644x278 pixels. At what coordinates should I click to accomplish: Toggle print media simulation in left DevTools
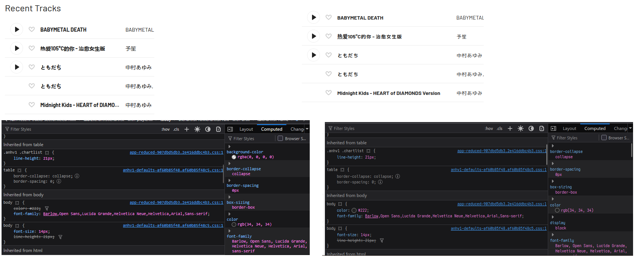pos(218,129)
